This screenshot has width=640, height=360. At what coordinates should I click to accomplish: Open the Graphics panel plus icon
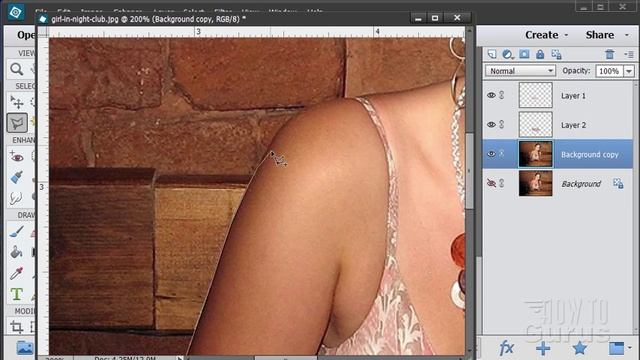[543, 349]
